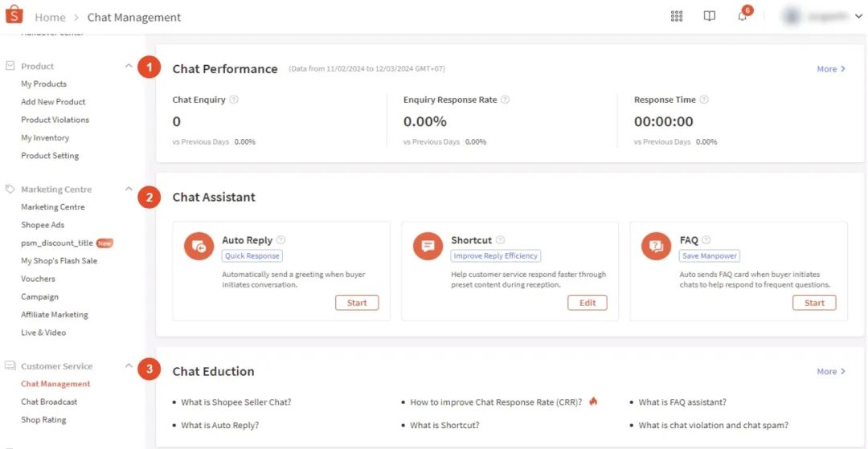Click help icon next to Chat Enquiry
868x449 pixels.
coord(234,100)
